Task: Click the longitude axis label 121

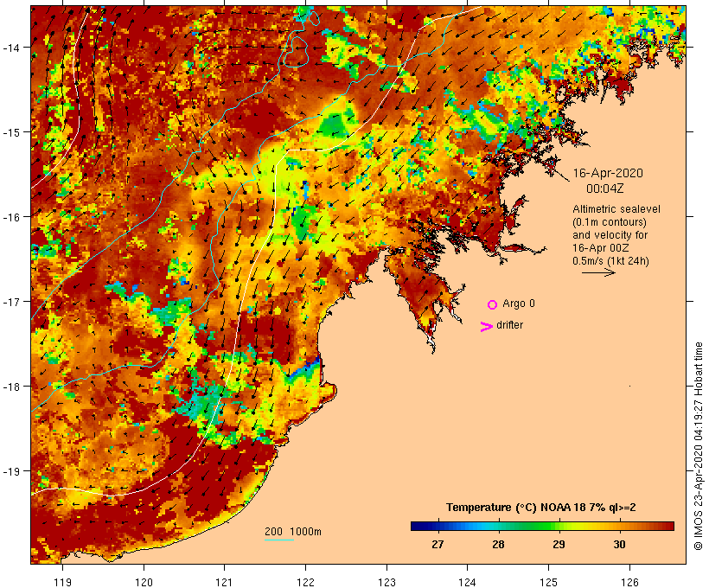Action: click(x=224, y=582)
